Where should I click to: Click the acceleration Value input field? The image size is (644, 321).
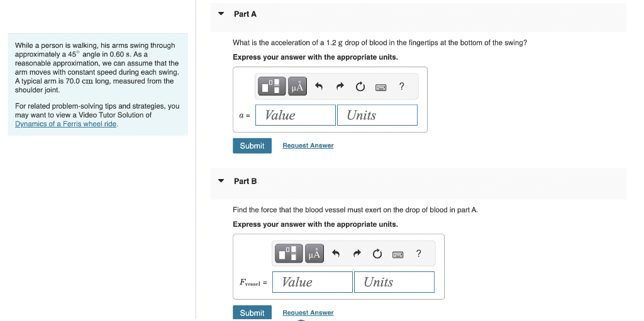coord(296,115)
